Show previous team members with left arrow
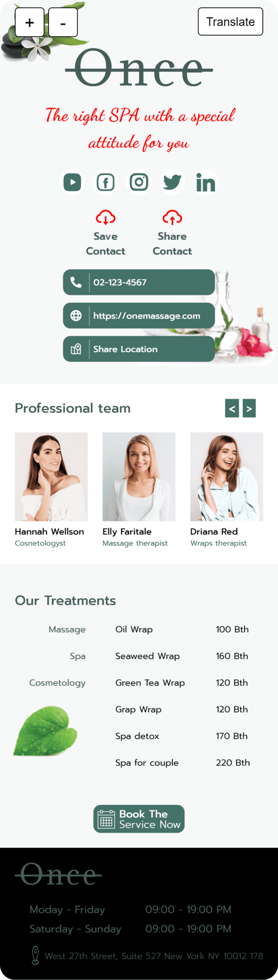Viewport: 278px width, 980px height. point(232,408)
